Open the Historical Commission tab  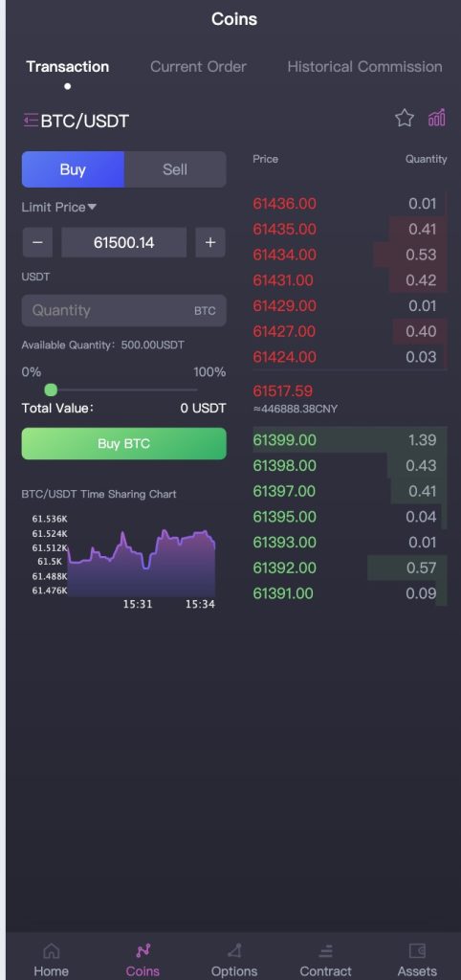click(364, 67)
